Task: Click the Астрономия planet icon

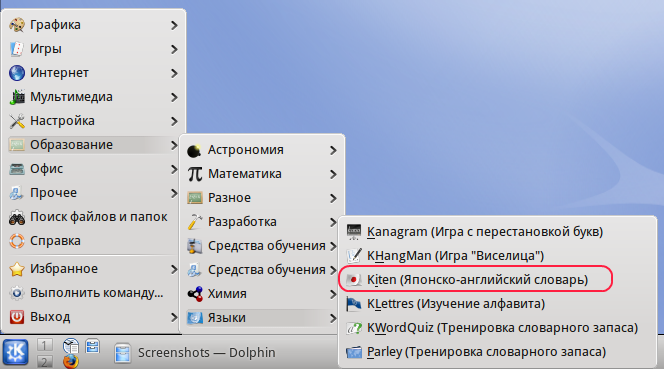Action: tap(195, 150)
